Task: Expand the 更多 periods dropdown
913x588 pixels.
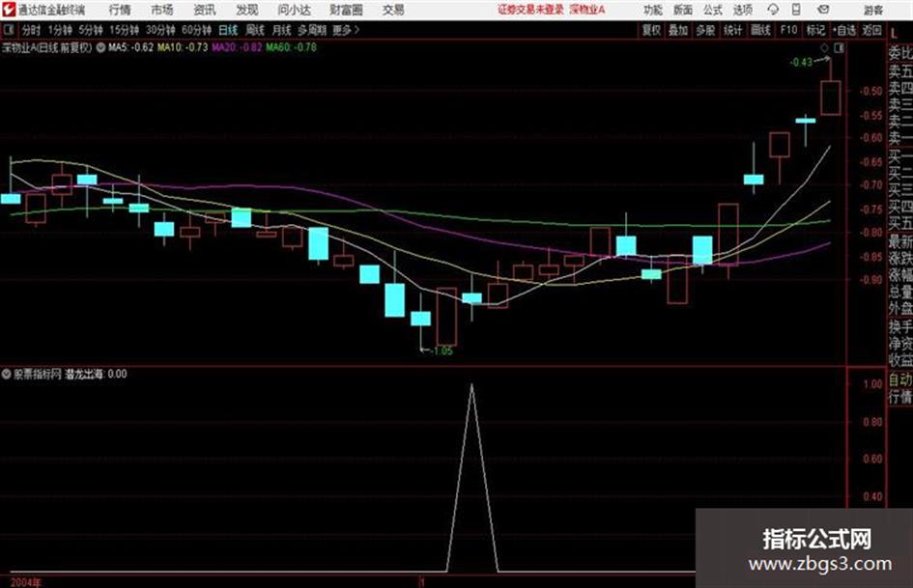Action: pyautogui.click(x=346, y=30)
